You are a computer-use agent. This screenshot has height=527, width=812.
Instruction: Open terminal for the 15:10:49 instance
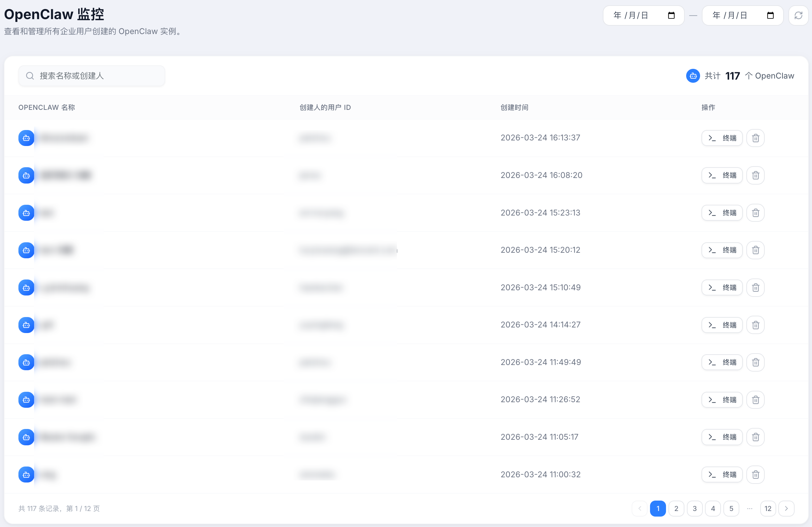(x=722, y=287)
